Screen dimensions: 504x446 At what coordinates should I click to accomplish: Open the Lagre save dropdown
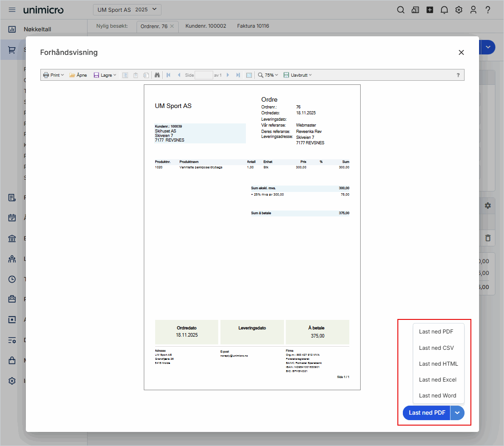(105, 75)
